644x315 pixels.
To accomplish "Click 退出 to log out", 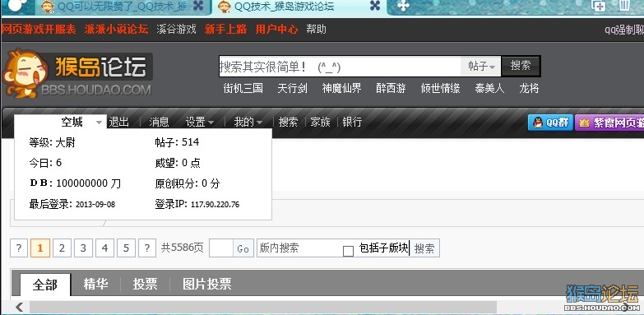I will pyautogui.click(x=118, y=122).
